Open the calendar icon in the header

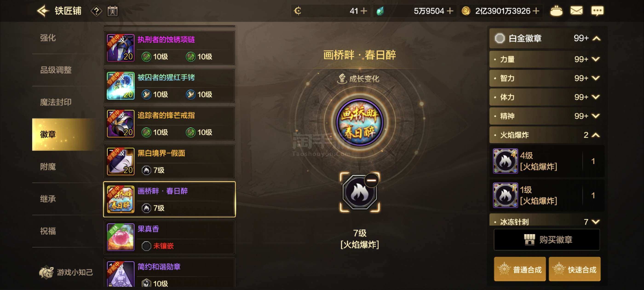[112, 11]
